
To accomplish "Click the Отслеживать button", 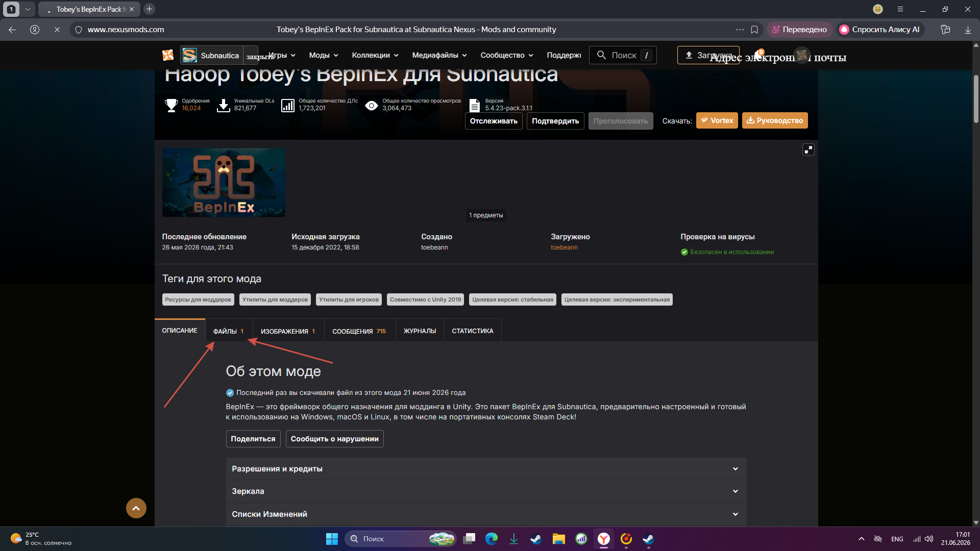I will click(x=494, y=121).
